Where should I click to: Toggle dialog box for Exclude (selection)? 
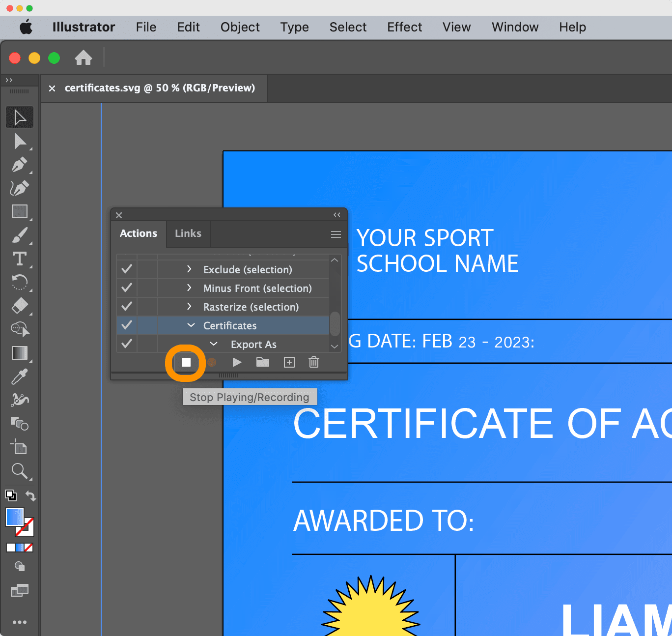click(x=147, y=269)
